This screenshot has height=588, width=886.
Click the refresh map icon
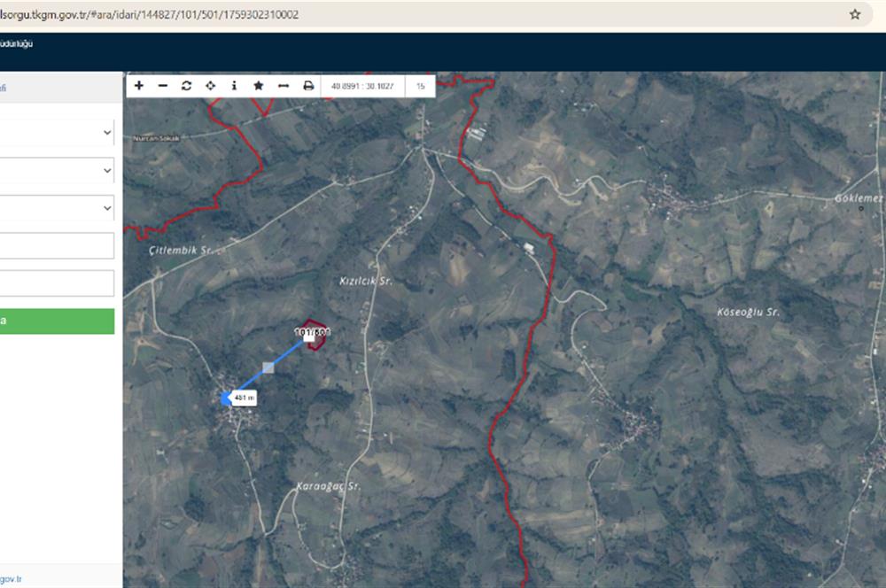click(186, 86)
